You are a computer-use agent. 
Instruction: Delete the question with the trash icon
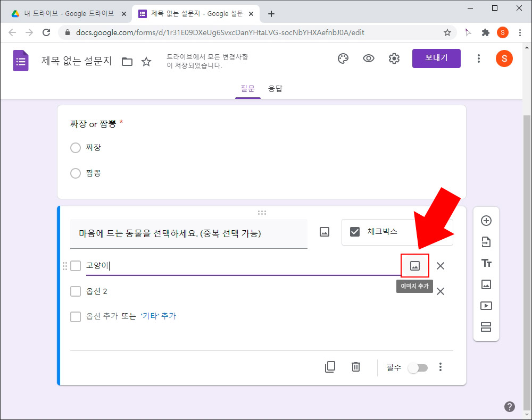[x=355, y=367]
